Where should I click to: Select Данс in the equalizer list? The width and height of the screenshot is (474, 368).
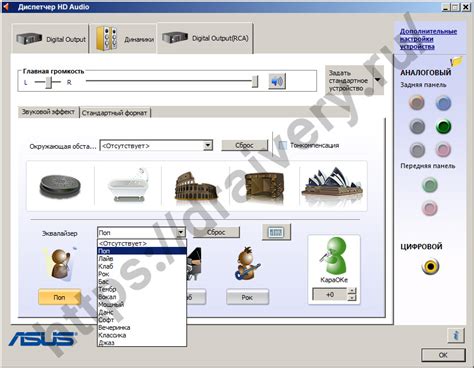pos(142,312)
